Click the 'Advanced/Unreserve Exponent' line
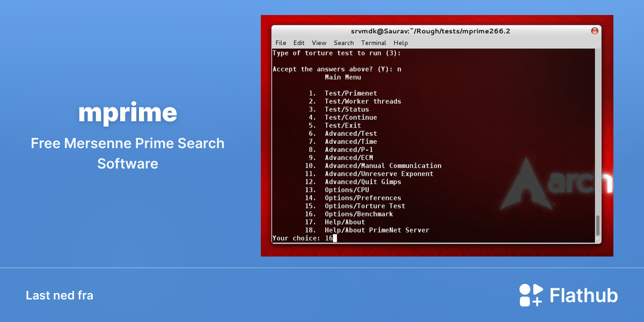The width and height of the screenshot is (644, 322). [369, 174]
